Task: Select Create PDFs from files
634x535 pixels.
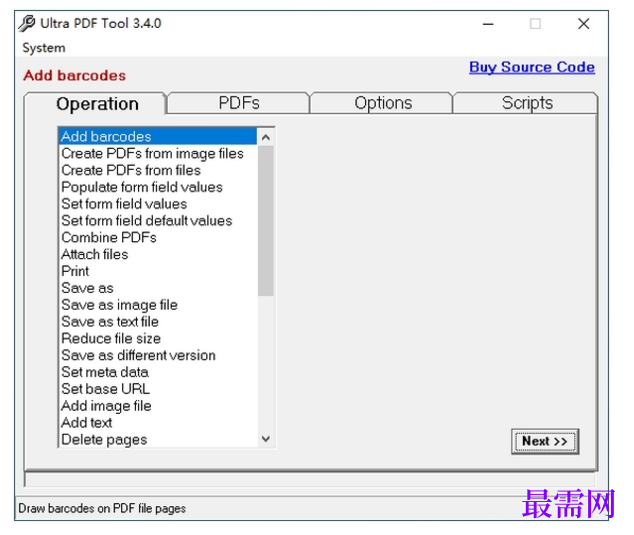Action: (x=158, y=170)
